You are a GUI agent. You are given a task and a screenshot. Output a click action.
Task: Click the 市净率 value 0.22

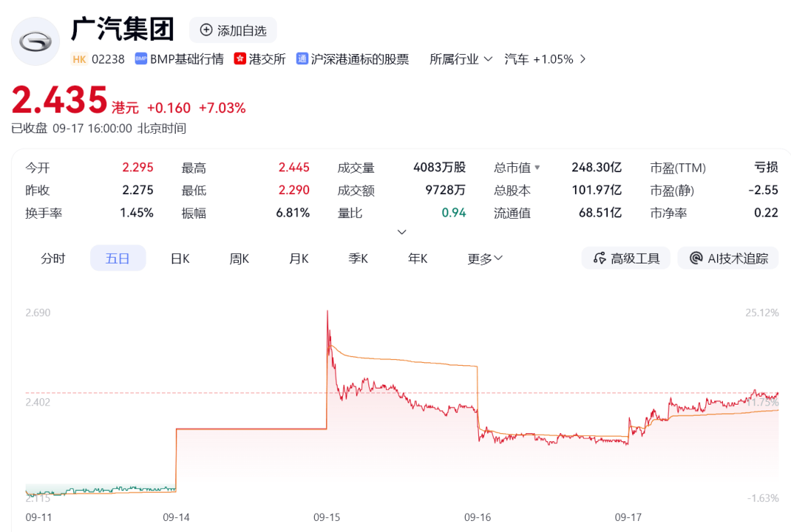(x=766, y=213)
